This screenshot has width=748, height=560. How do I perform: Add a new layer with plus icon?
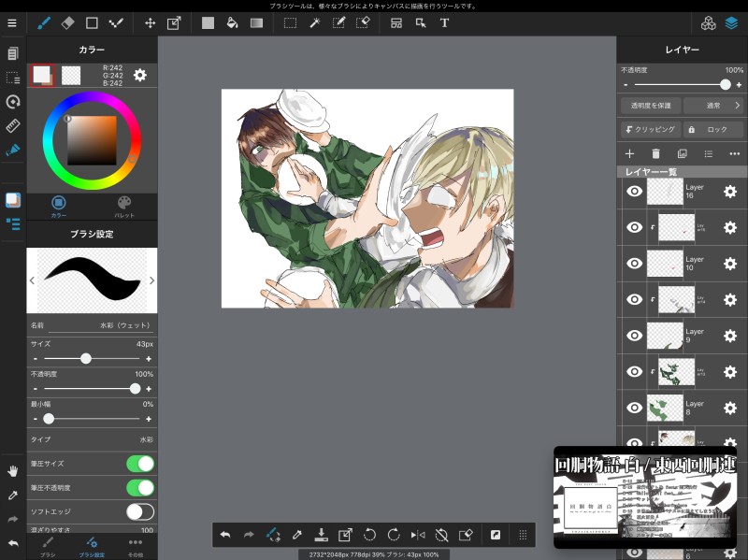pos(629,153)
